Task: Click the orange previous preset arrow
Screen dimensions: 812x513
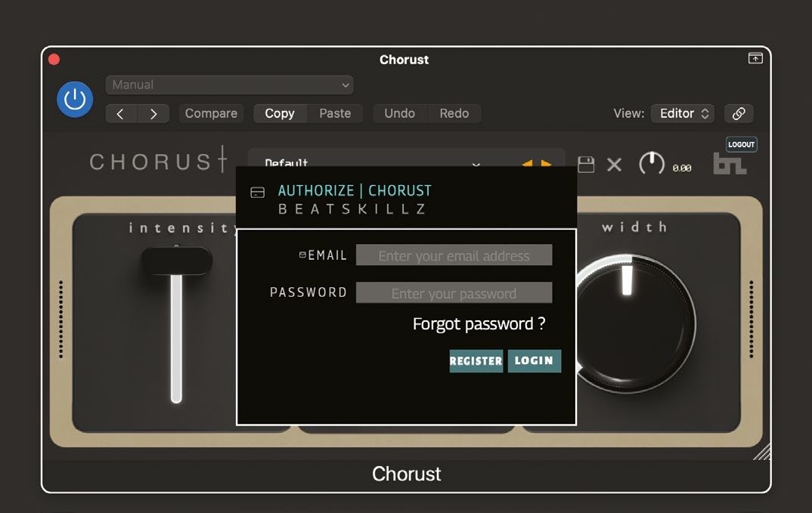Action: (x=527, y=162)
